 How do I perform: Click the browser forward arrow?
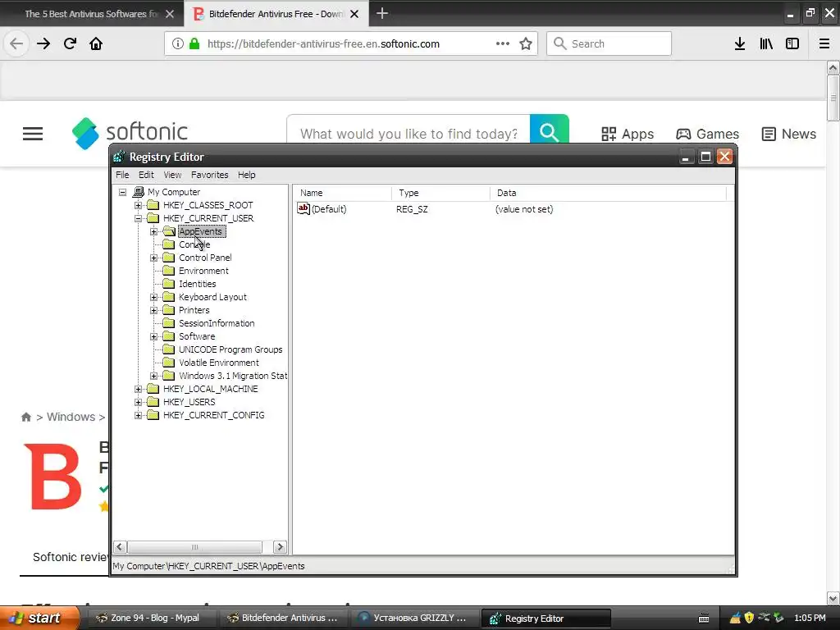pyautogui.click(x=43, y=43)
